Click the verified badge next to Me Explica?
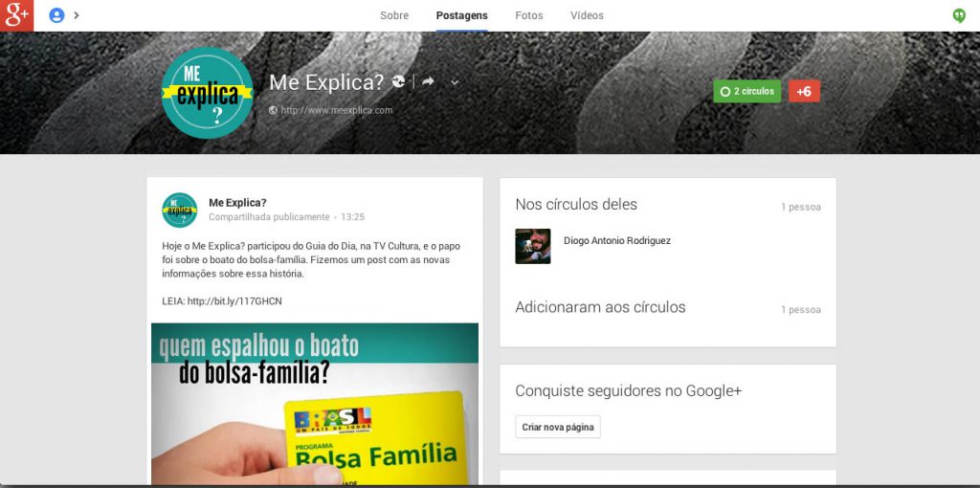Screen dimensions: 980x488 pyautogui.click(x=398, y=82)
